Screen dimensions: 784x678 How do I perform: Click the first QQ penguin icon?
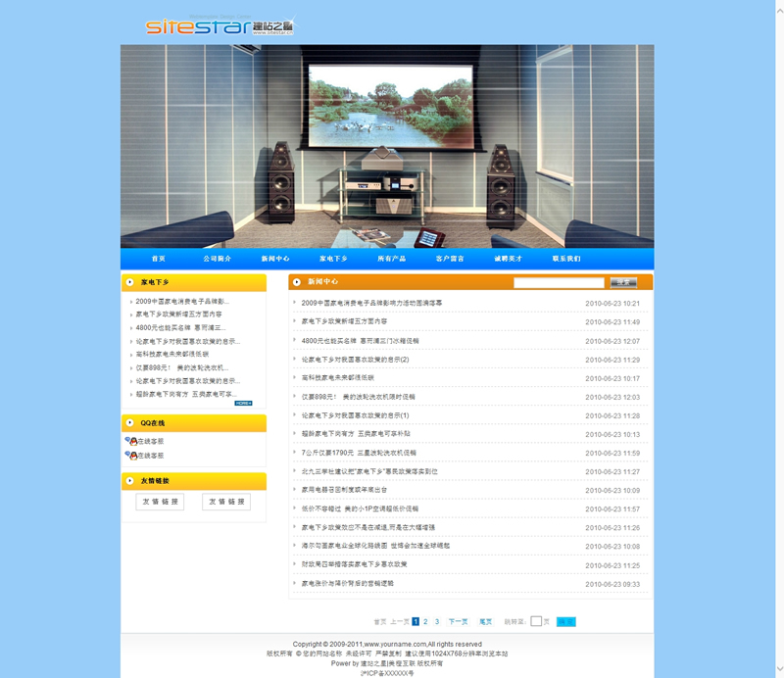pyautogui.click(x=131, y=442)
